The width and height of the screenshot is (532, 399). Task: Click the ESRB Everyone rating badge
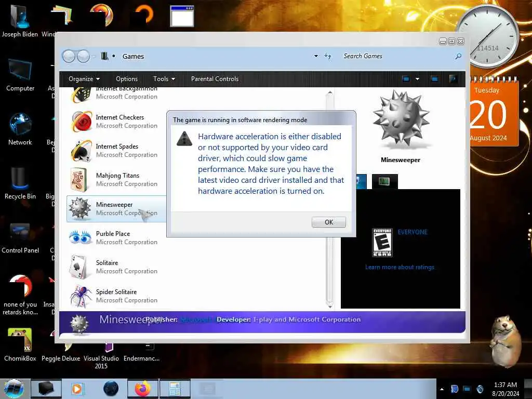point(382,242)
